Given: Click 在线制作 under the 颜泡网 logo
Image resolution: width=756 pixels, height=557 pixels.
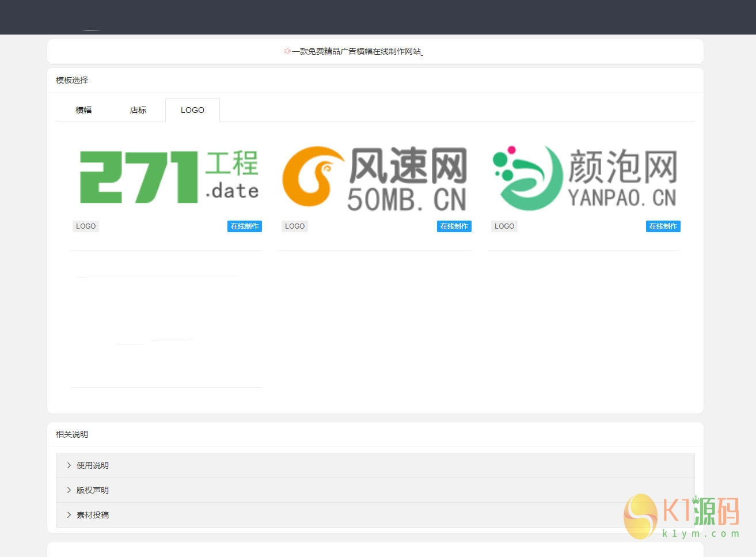Looking at the screenshot, I should click(663, 226).
